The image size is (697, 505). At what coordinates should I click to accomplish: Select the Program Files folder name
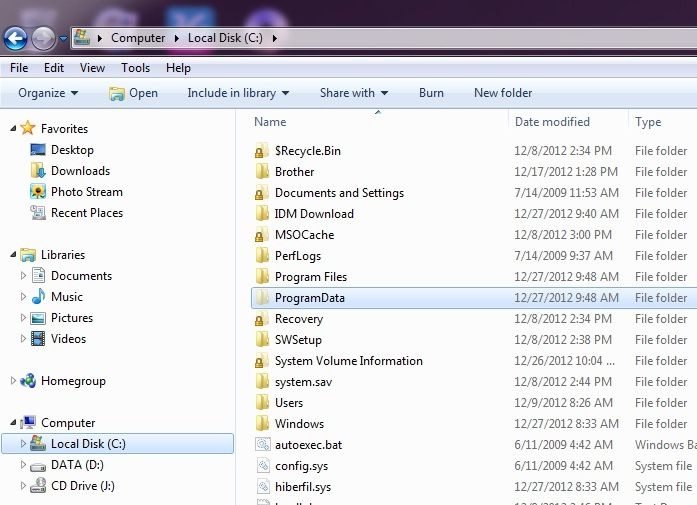tap(311, 277)
